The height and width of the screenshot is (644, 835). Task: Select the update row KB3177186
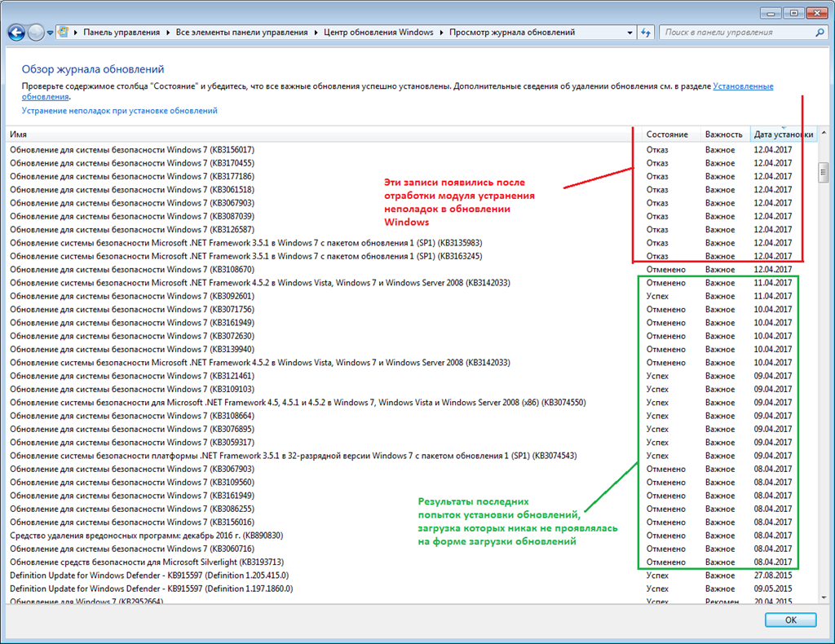(x=411, y=177)
